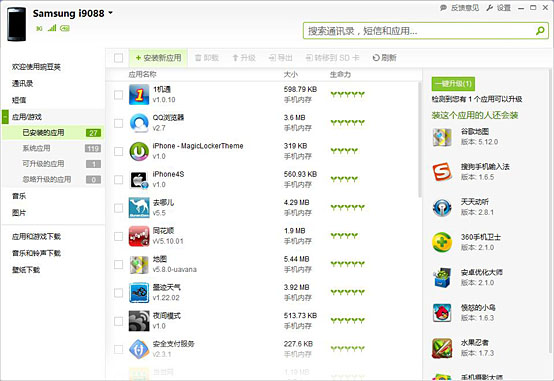Open 系统应用 in the sidebar

coord(36,148)
